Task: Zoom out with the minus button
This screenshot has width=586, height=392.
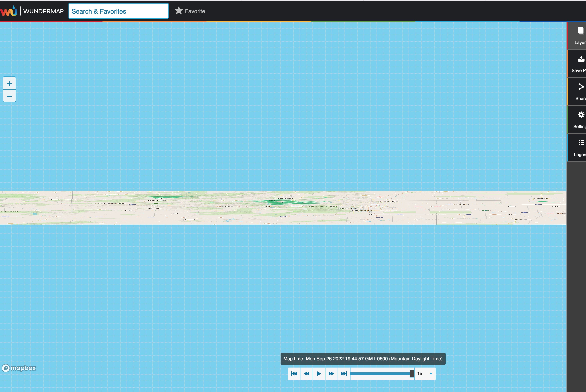Action: click(x=9, y=96)
